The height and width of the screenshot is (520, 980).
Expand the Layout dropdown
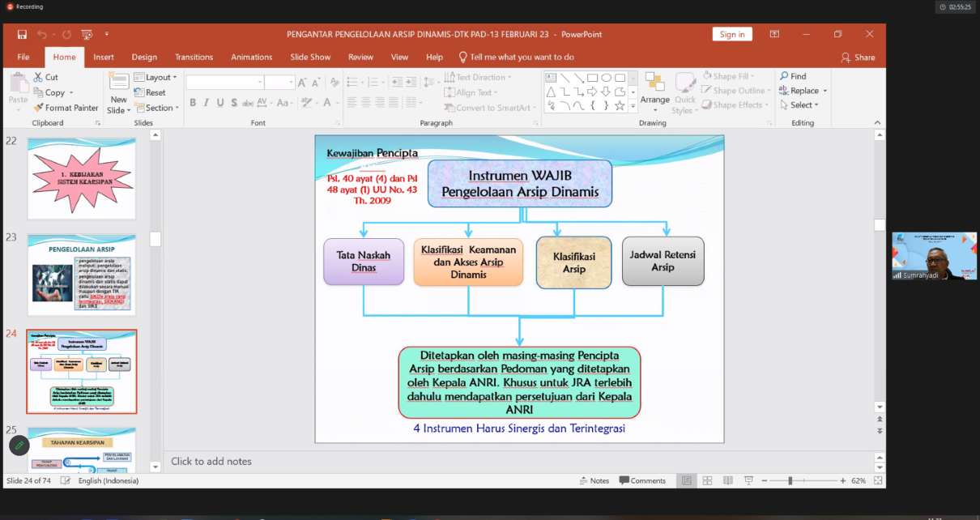[x=159, y=78]
